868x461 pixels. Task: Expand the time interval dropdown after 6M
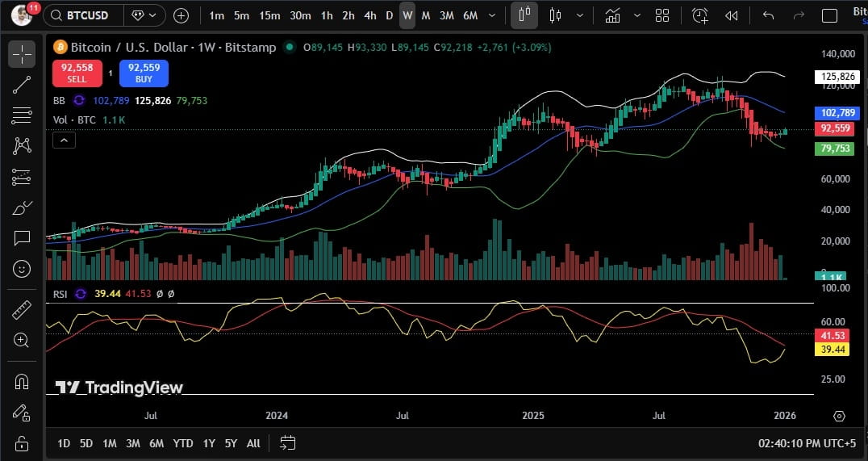coord(492,15)
